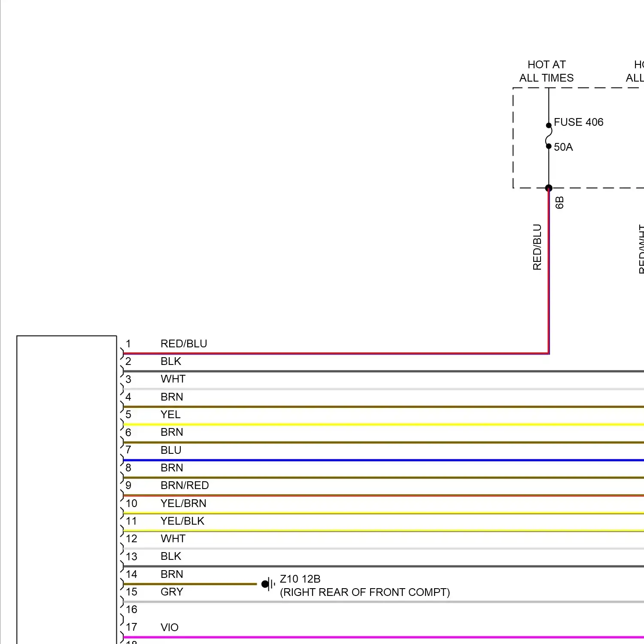This screenshot has width=644, height=644.
Task: Click pin number 1 on the connector
Action: pos(128,344)
